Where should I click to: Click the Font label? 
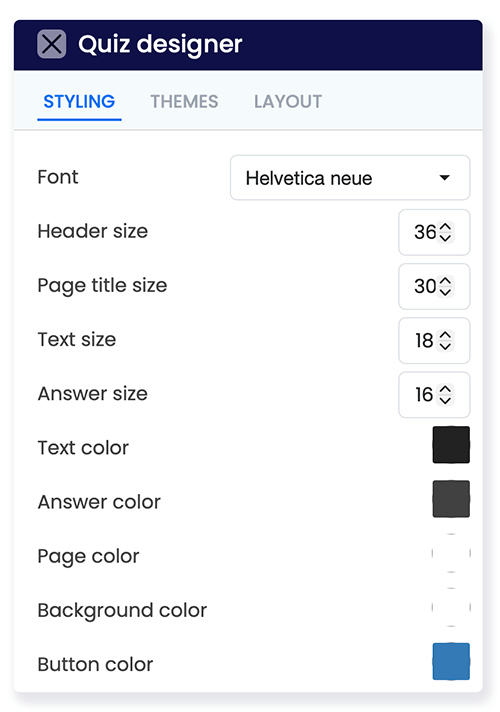point(58,177)
